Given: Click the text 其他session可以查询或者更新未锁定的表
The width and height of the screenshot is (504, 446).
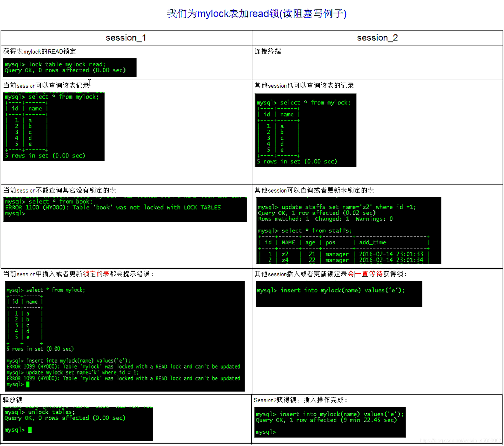Looking at the screenshot, I should 314,190.
